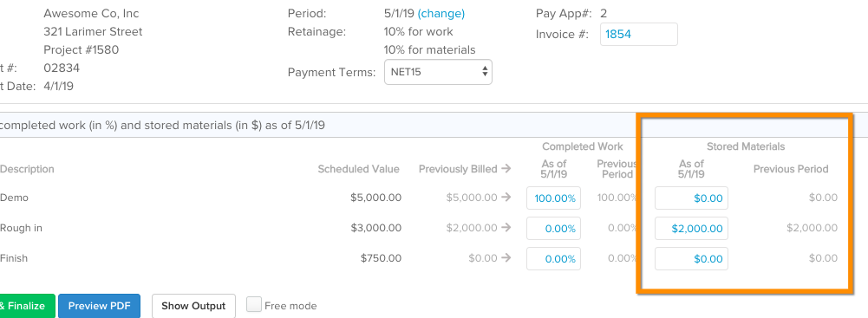Click the Demo stored materials $0.00 field

(691, 198)
